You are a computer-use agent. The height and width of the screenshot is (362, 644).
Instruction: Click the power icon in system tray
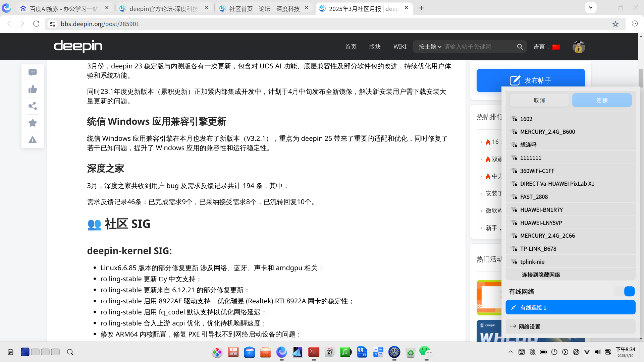pos(554,352)
